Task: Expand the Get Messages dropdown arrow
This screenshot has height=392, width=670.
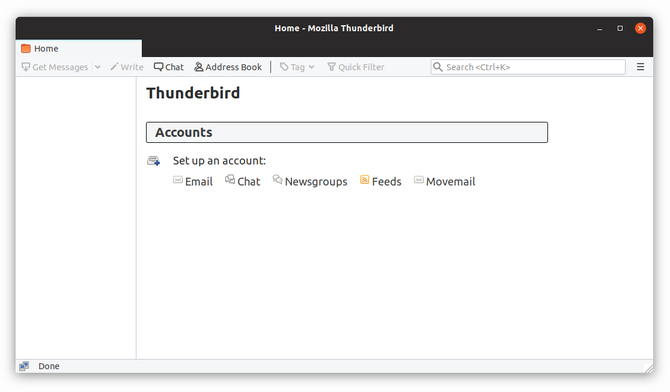Action: (98, 67)
